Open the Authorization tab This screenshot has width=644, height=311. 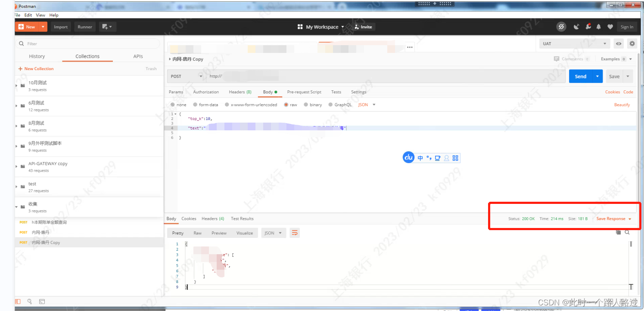206,92
